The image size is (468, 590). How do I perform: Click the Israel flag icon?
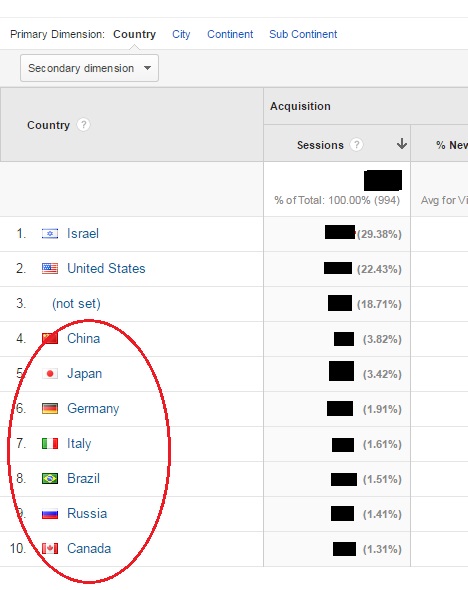point(50,234)
